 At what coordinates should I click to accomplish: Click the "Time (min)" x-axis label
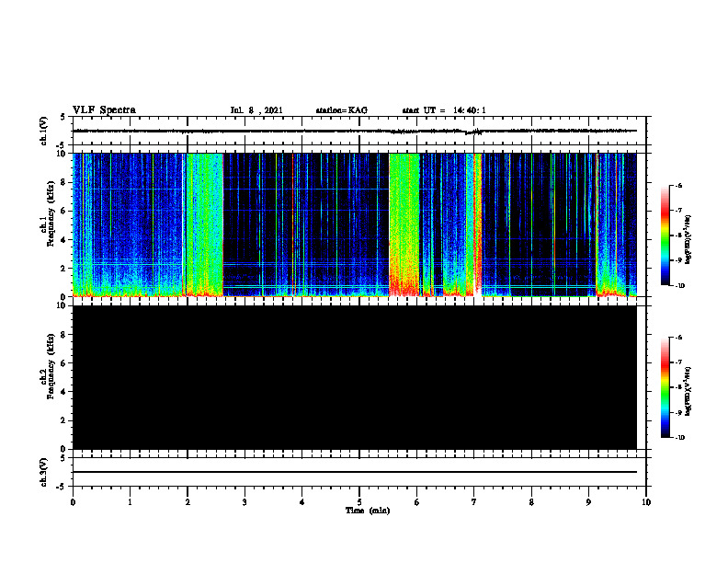[368, 511]
